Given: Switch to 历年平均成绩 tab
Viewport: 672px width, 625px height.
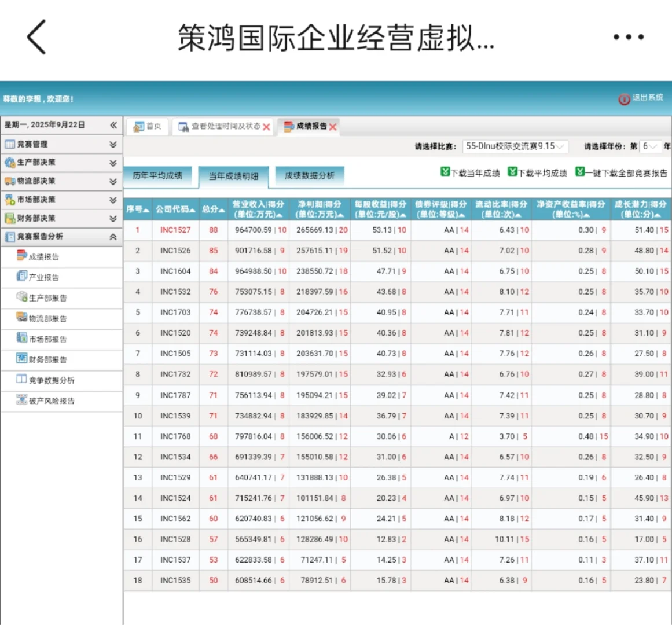Looking at the screenshot, I should (157, 175).
